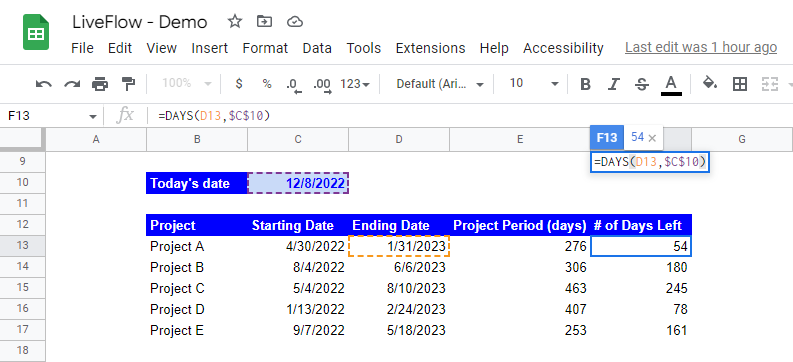Image resolution: width=793 pixels, height=362 pixels.
Task: Open the move-to-folder icon
Action: tap(264, 21)
